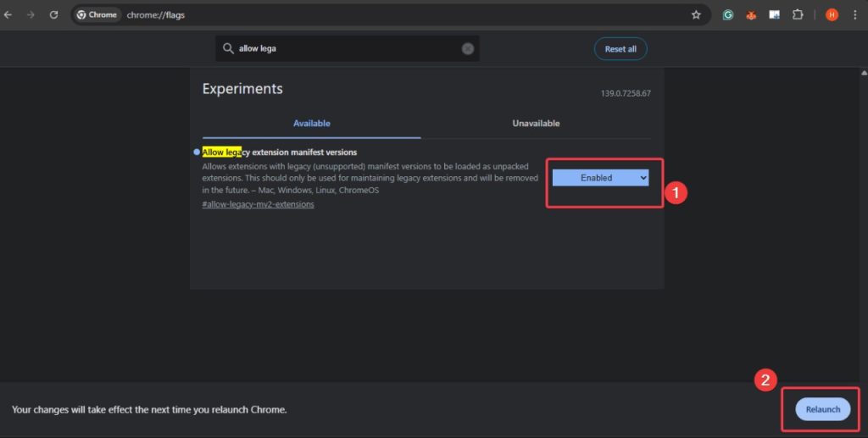This screenshot has width=868, height=438.
Task: Focus the flags search field
Action: 348,48
